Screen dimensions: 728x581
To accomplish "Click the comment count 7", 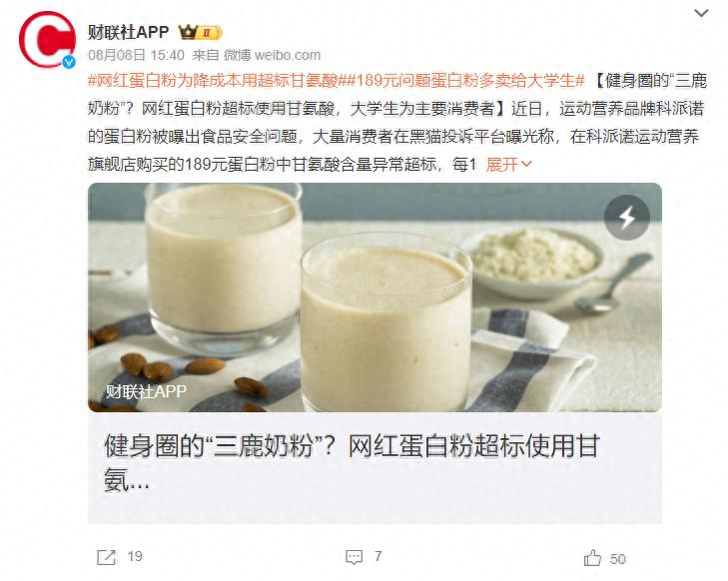I will (x=377, y=556).
